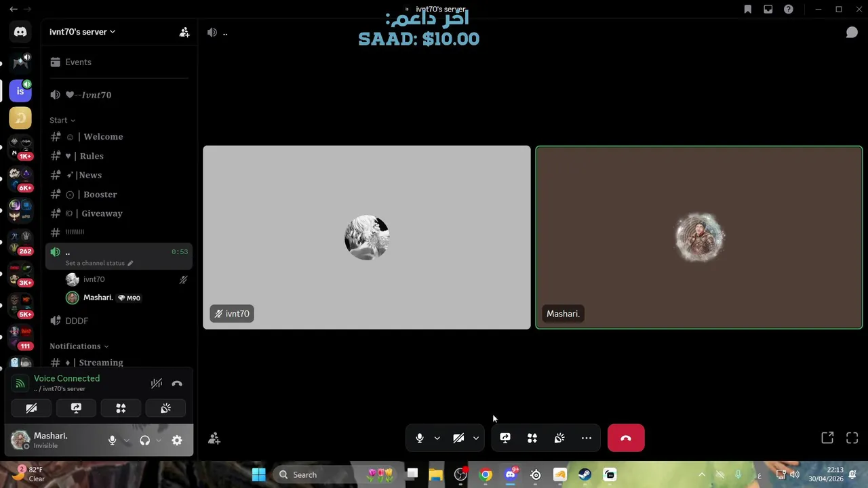Open more options ellipsis in call bar
Image resolution: width=868 pixels, height=488 pixels.
[587, 439]
